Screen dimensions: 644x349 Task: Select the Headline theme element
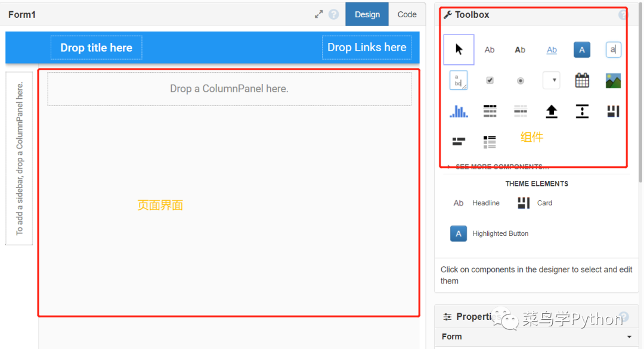pos(476,203)
